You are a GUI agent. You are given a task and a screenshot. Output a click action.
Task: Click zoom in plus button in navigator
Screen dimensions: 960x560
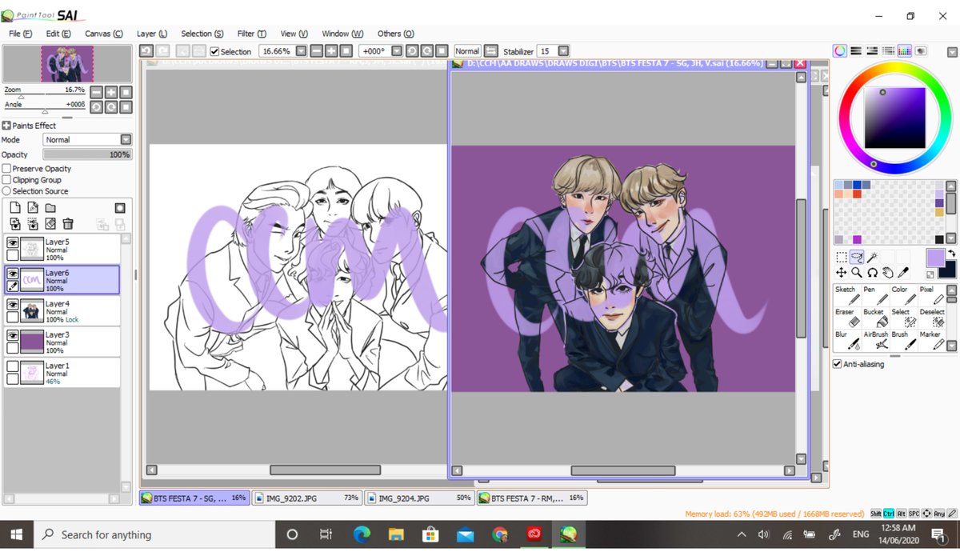click(111, 92)
